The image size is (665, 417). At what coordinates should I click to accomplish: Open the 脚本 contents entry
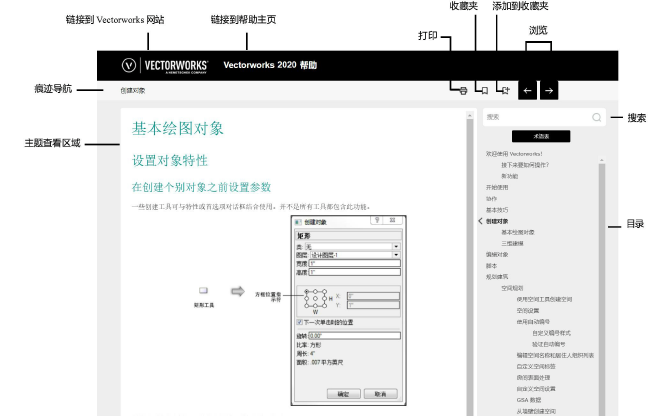491,266
